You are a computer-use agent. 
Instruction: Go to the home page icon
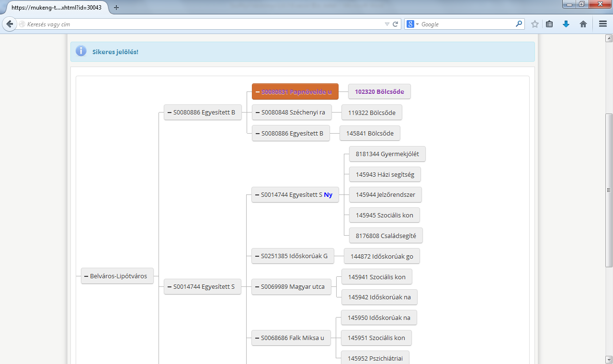pos(583,24)
